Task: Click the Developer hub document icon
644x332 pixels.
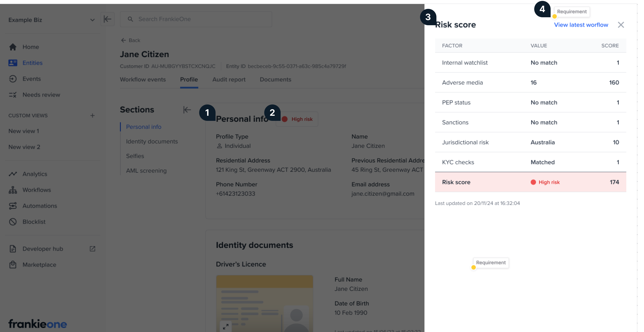Action: click(x=13, y=249)
